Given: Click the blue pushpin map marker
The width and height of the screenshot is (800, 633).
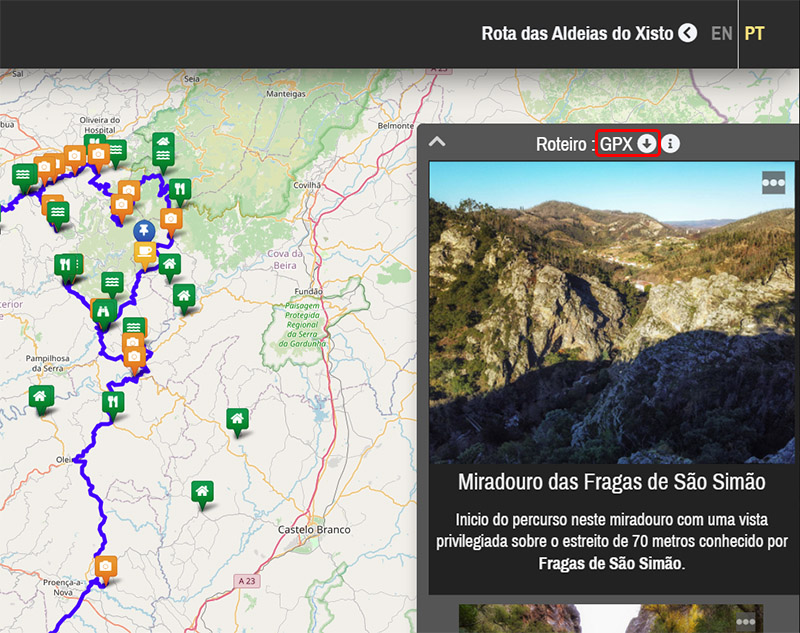Looking at the screenshot, I should click(144, 229).
